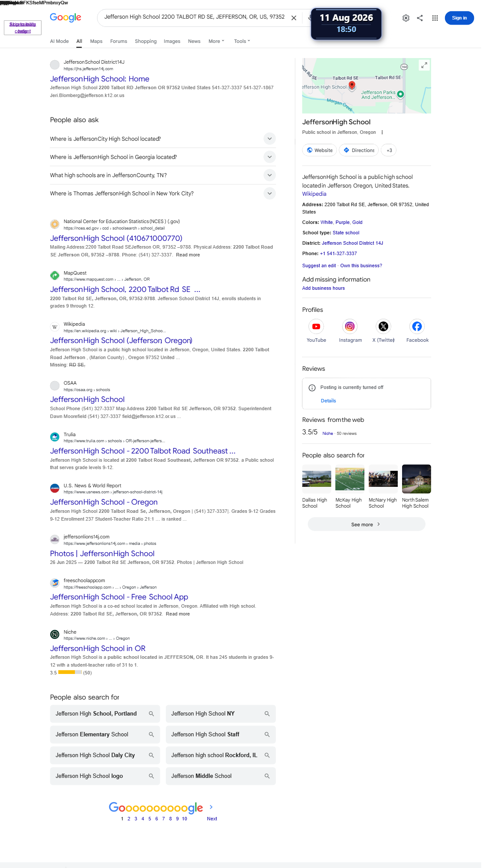Click inside the search input field
This screenshot has height=868, width=487.
click(x=195, y=17)
